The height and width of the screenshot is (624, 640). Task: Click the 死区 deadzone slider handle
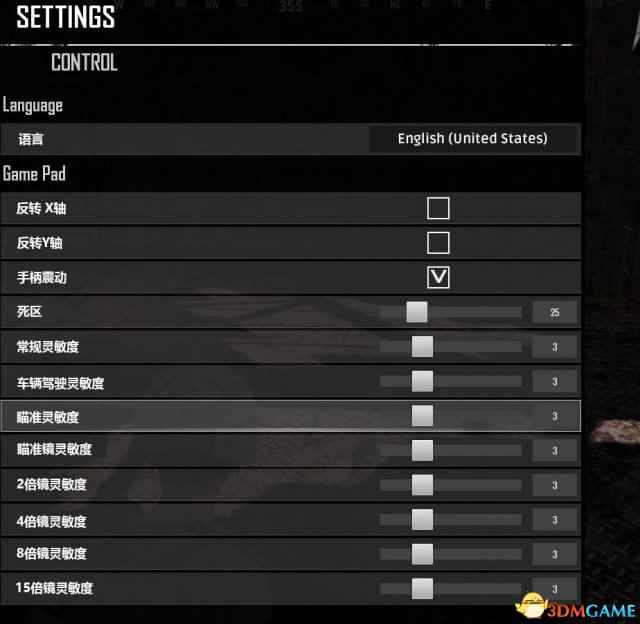pyautogui.click(x=417, y=312)
